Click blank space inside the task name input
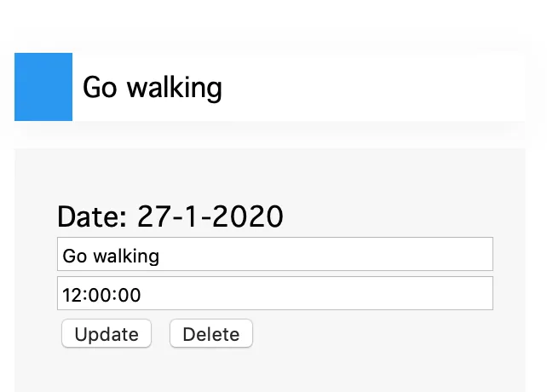 click(x=341, y=255)
